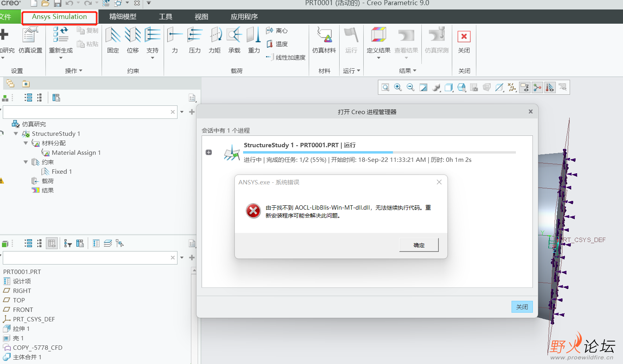
Task: Click 确定 in the ANSYS.exe error dialog
Action: [419, 245]
